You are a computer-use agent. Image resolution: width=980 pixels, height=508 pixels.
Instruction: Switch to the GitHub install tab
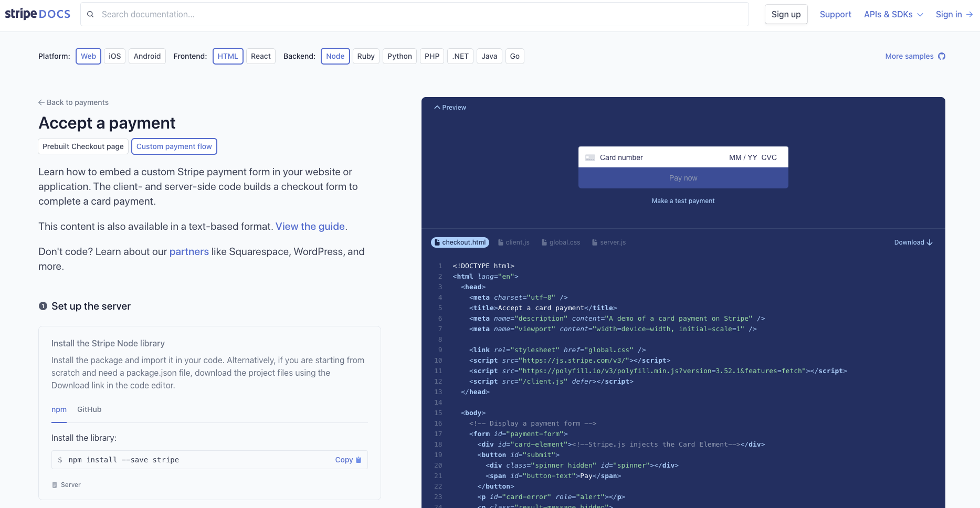click(x=89, y=409)
